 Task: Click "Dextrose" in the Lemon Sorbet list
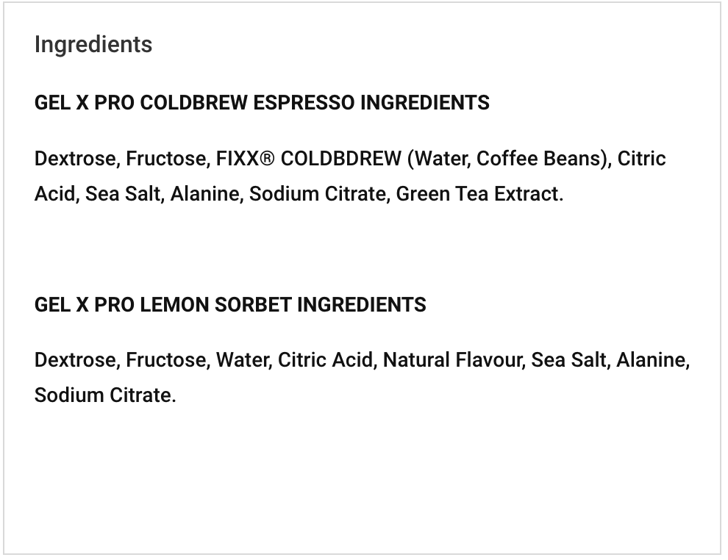(x=76, y=360)
